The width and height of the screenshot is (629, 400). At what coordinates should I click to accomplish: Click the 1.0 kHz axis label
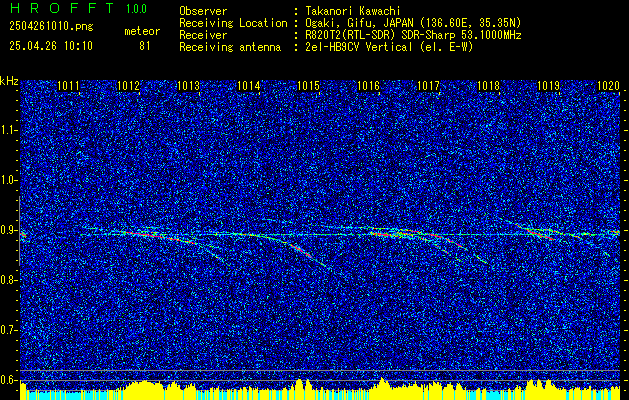[8, 180]
